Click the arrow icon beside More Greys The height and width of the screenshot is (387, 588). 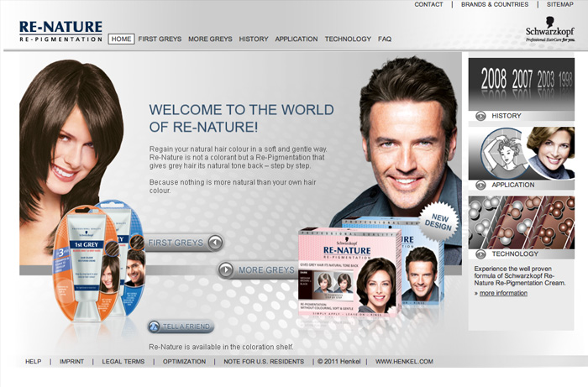(x=227, y=269)
